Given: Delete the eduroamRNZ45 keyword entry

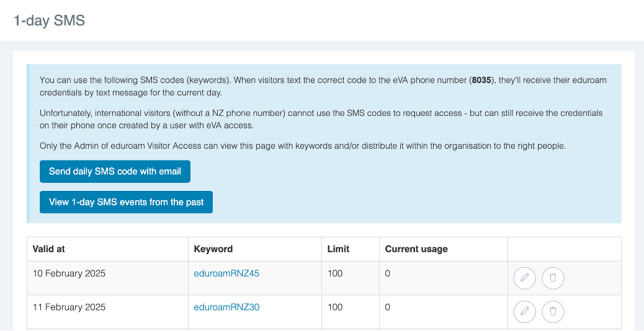Looking at the screenshot, I should (553, 278).
